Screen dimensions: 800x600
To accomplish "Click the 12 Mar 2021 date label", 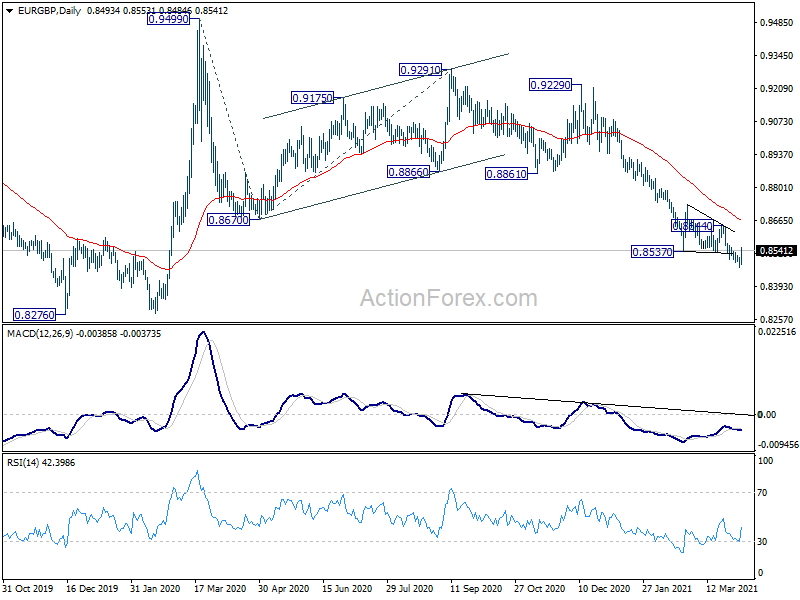I will (x=732, y=588).
